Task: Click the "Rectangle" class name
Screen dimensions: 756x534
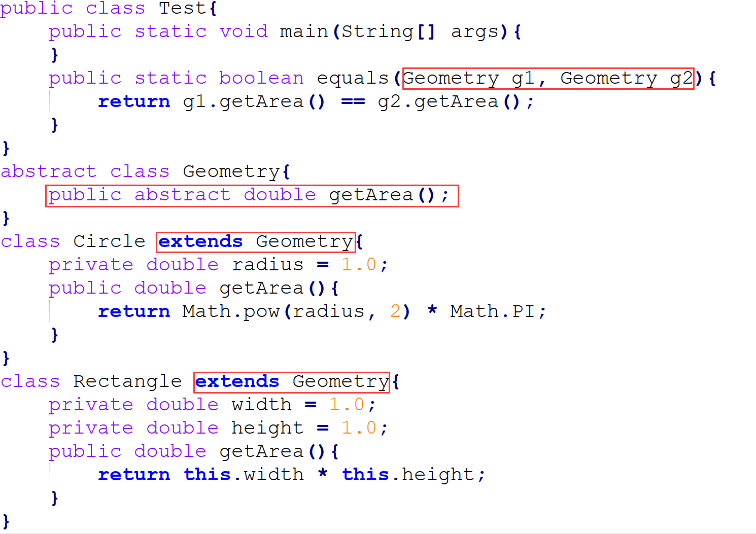Action: [x=127, y=381]
